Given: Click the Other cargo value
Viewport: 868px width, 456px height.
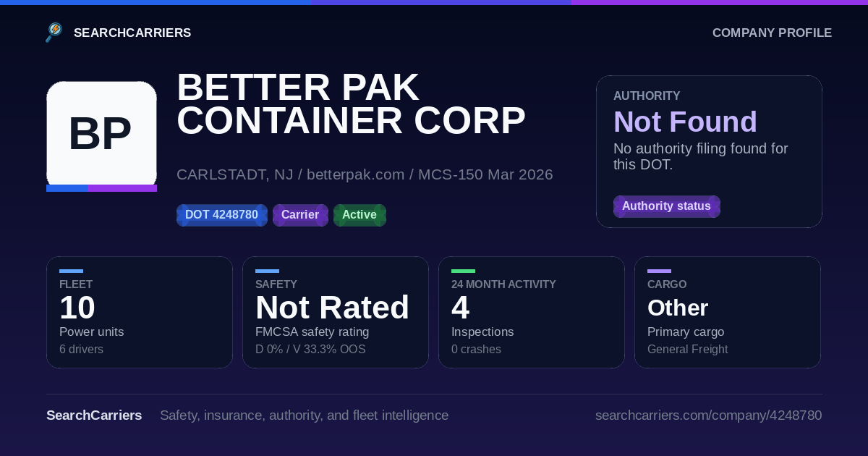Looking at the screenshot, I should 678,308.
